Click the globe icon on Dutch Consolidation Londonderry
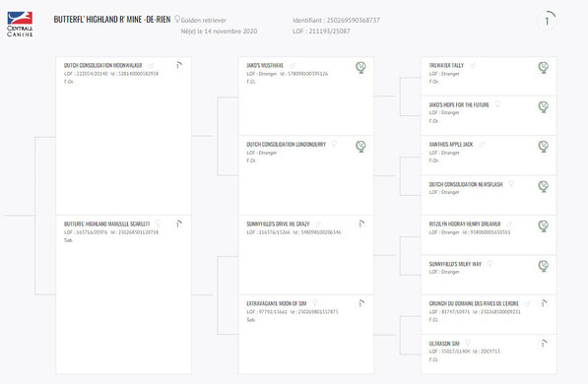This screenshot has width=588, height=384. (360, 147)
